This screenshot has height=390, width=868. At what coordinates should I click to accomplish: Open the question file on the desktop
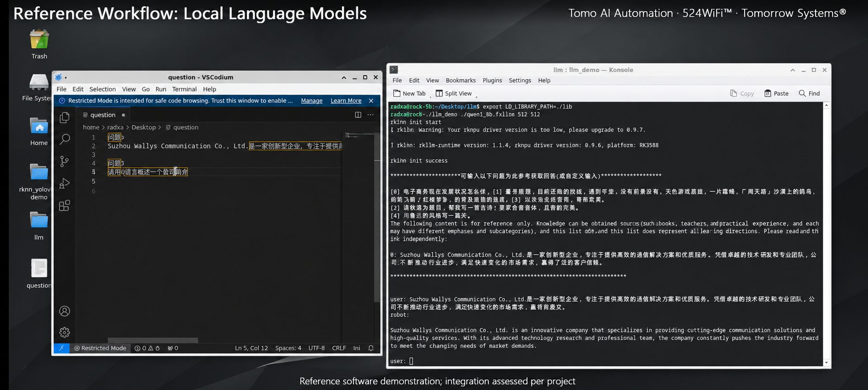(39, 274)
